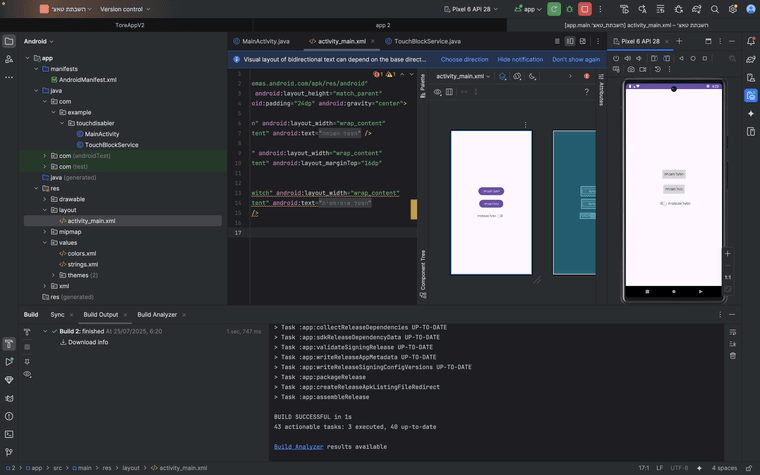Open AndroidManifest.xml in project tree
The height and width of the screenshot is (475, 760).
83,79
